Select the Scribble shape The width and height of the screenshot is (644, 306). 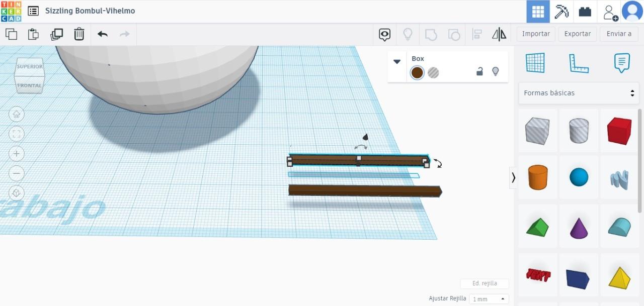(619, 177)
